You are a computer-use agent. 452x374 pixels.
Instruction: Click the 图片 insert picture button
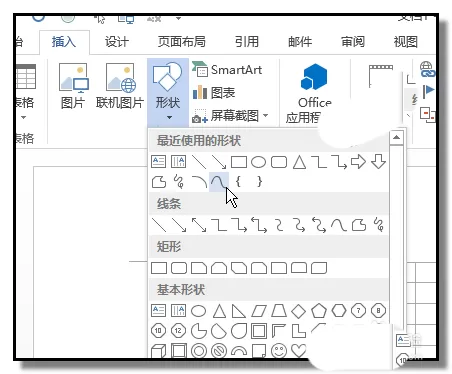(x=73, y=86)
